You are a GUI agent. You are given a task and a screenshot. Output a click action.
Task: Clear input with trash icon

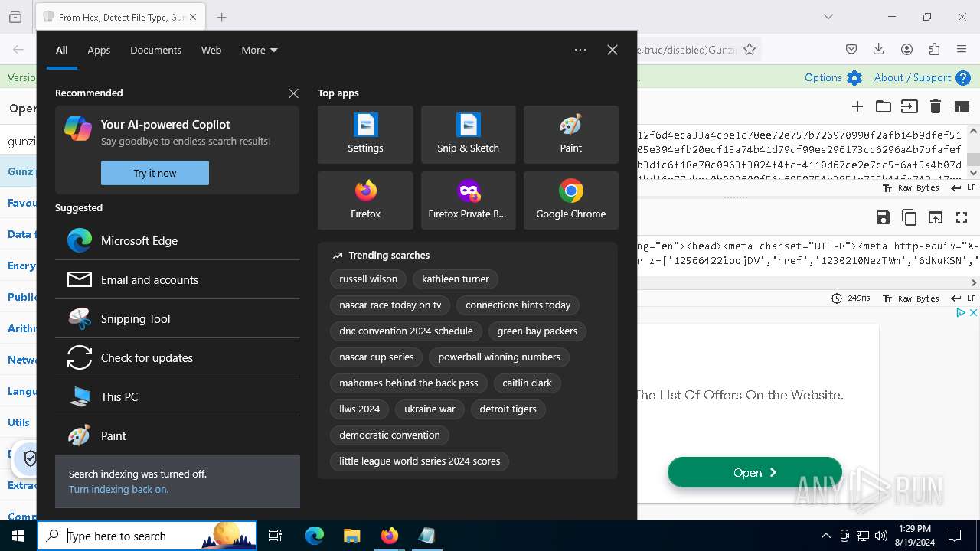tap(936, 106)
